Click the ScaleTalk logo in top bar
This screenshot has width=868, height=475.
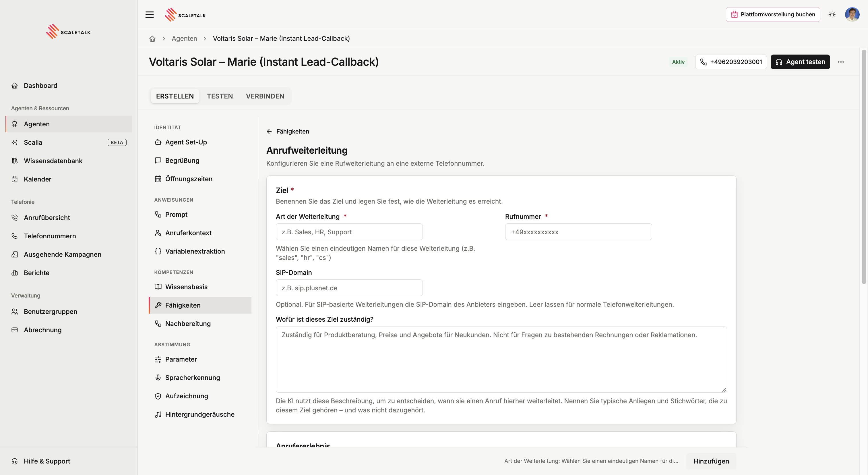185,15
